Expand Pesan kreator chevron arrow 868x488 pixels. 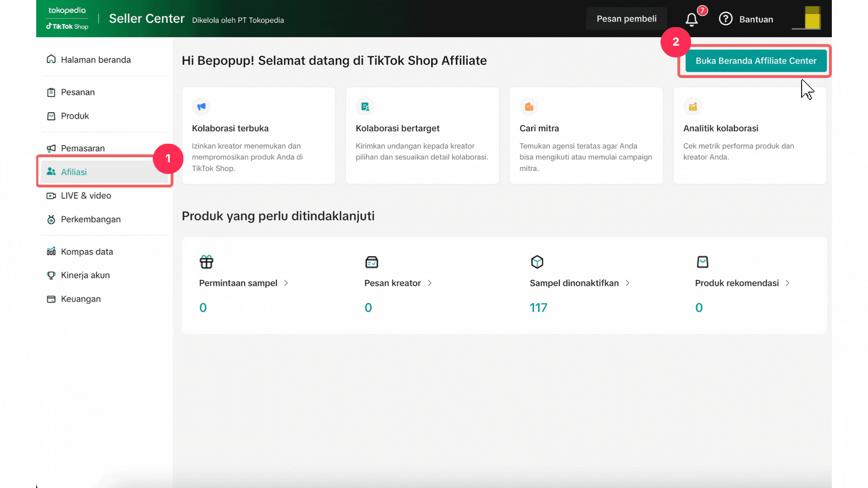pyautogui.click(x=430, y=283)
